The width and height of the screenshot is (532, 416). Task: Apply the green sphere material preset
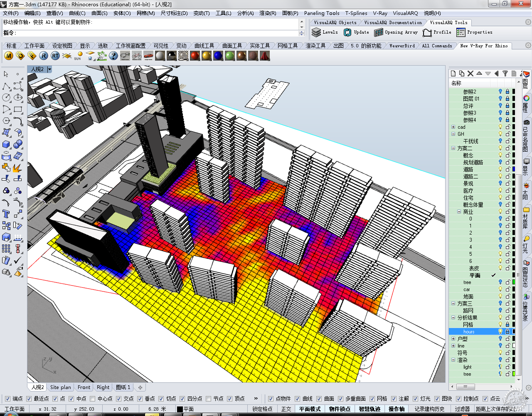pyautogui.click(x=230, y=56)
